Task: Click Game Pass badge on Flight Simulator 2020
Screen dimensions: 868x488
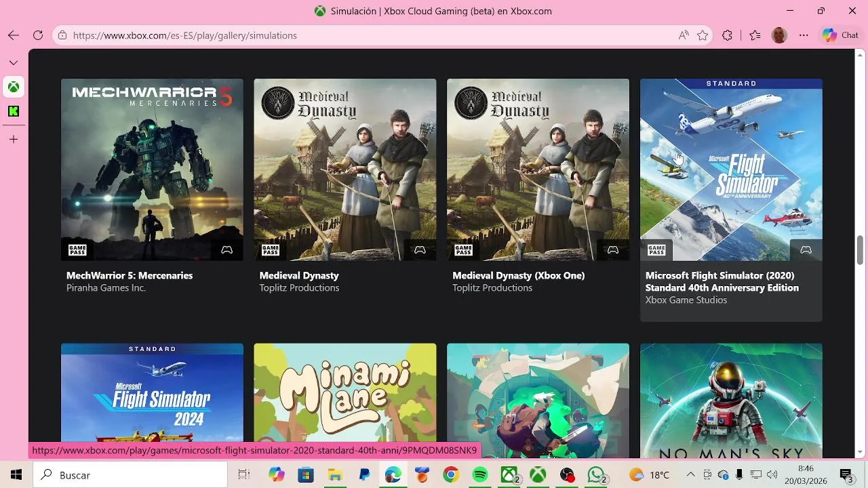Action: tap(656, 250)
